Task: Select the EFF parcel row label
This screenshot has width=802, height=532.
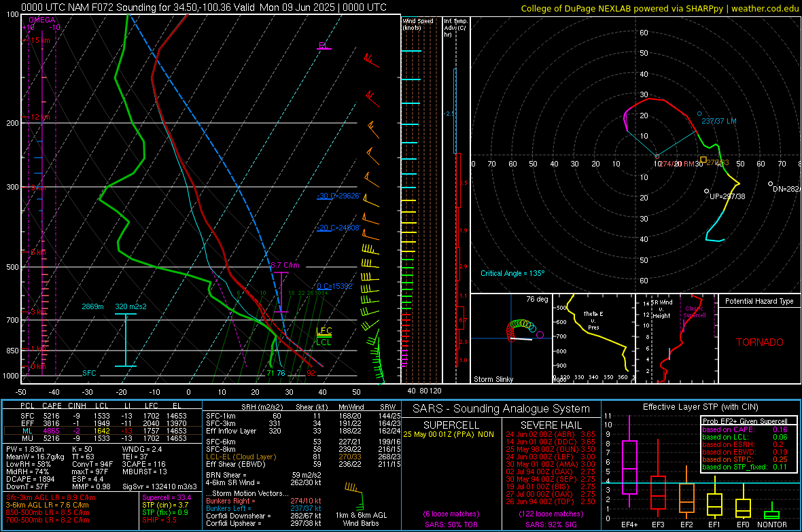Action: pyautogui.click(x=27, y=423)
